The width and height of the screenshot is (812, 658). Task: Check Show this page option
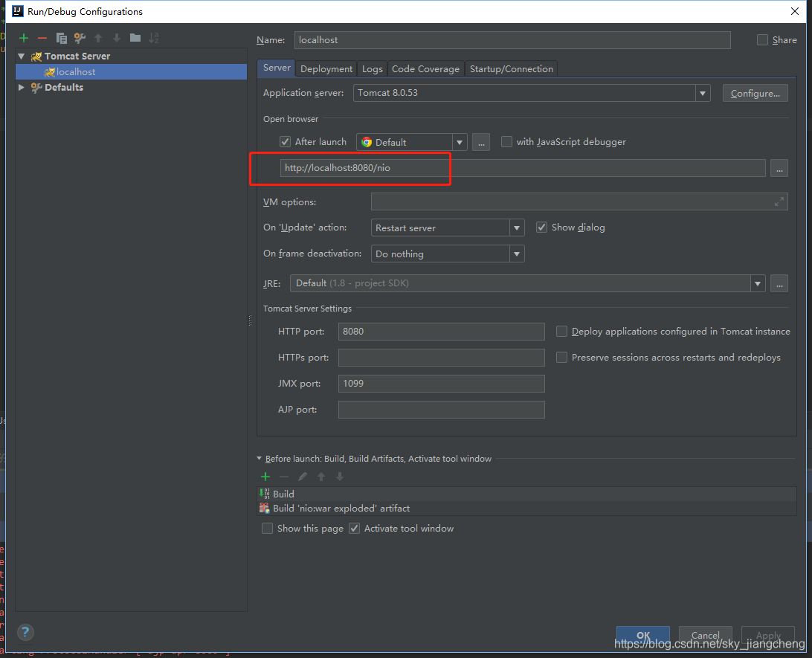pyautogui.click(x=267, y=528)
